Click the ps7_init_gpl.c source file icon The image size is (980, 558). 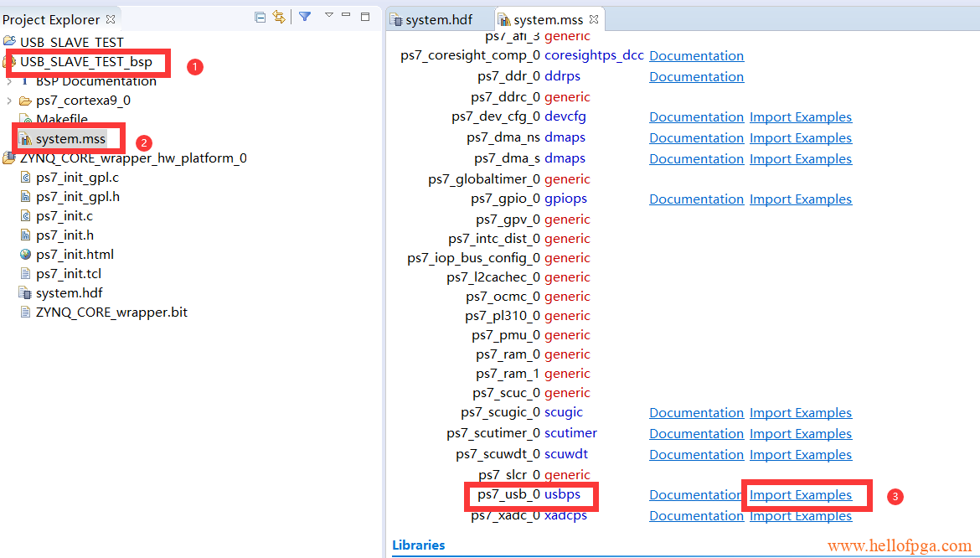[25, 178]
